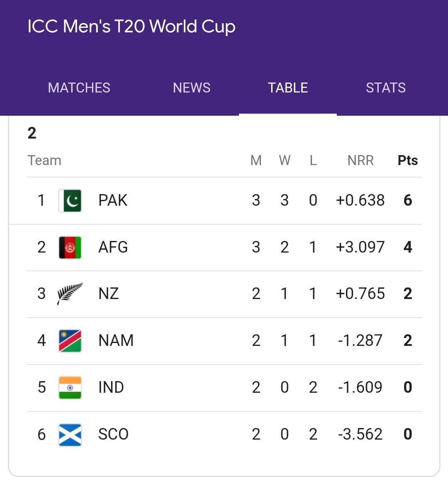Click the Pakistan flag icon
Screen dimensions: 448x484
(70, 201)
